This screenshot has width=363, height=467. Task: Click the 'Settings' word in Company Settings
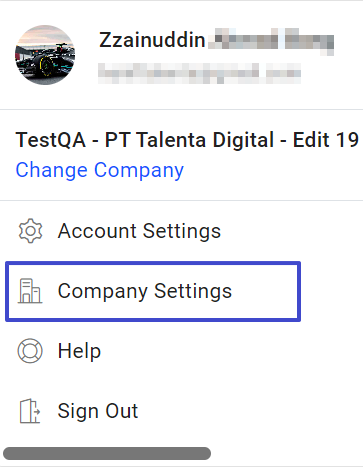193,291
